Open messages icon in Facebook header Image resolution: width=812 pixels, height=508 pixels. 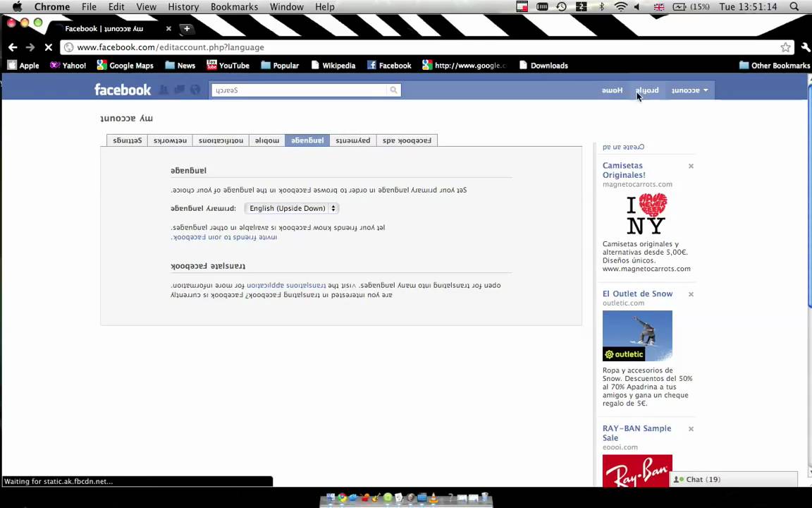[179, 90]
